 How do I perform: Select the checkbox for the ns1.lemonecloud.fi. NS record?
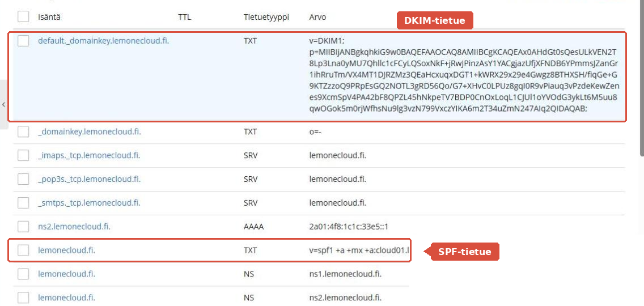tap(23, 274)
